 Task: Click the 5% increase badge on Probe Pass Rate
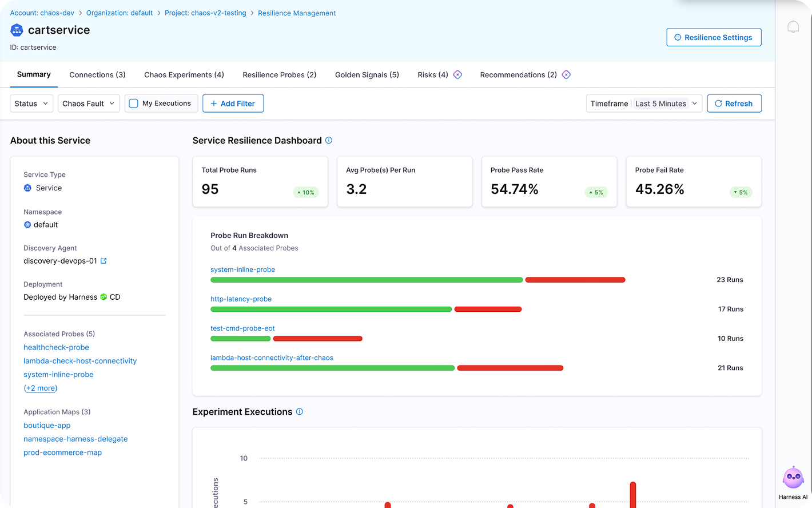(596, 192)
